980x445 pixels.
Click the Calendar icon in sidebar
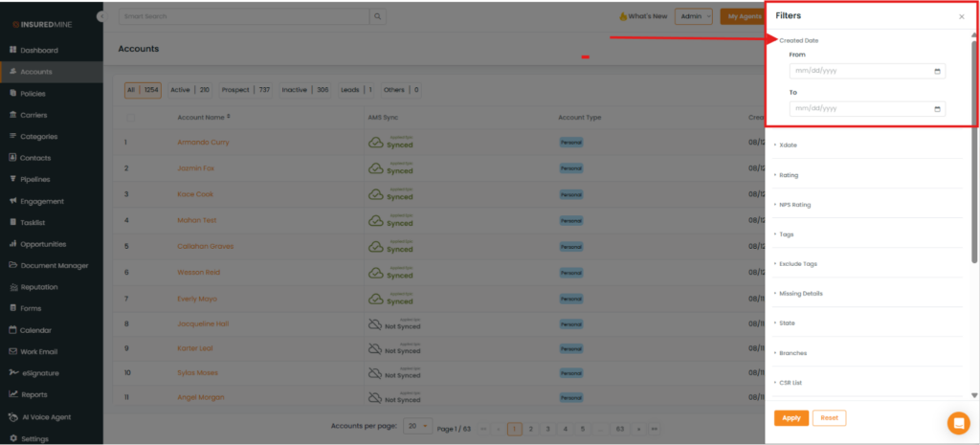pyautogui.click(x=13, y=330)
